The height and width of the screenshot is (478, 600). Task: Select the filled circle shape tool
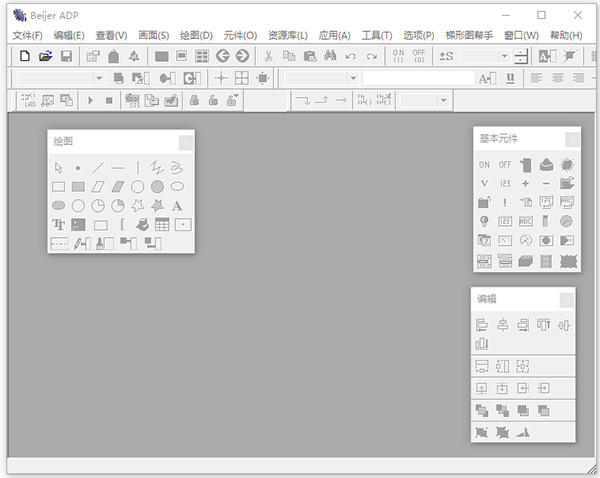157,187
